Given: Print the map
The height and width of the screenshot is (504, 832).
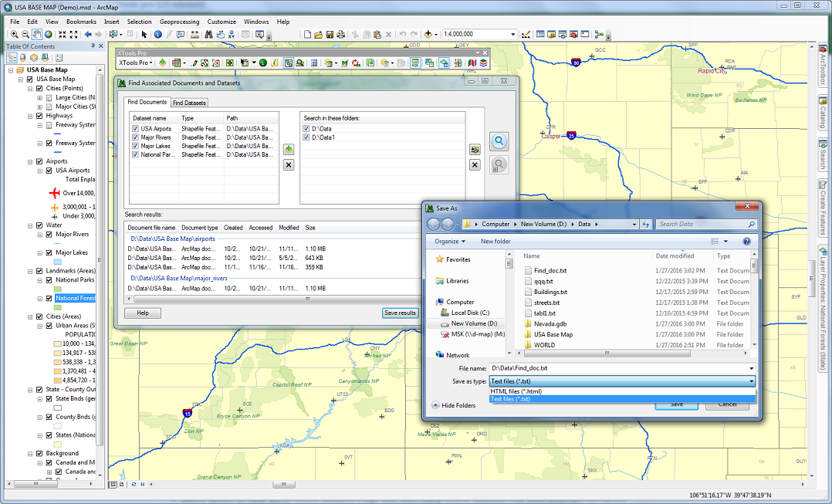Looking at the screenshot, I should 340,35.
